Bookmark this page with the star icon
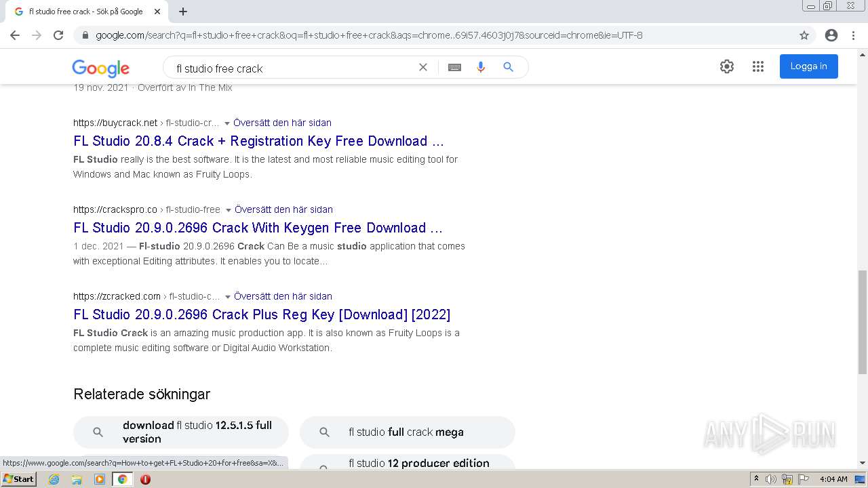 click(804, 35)
